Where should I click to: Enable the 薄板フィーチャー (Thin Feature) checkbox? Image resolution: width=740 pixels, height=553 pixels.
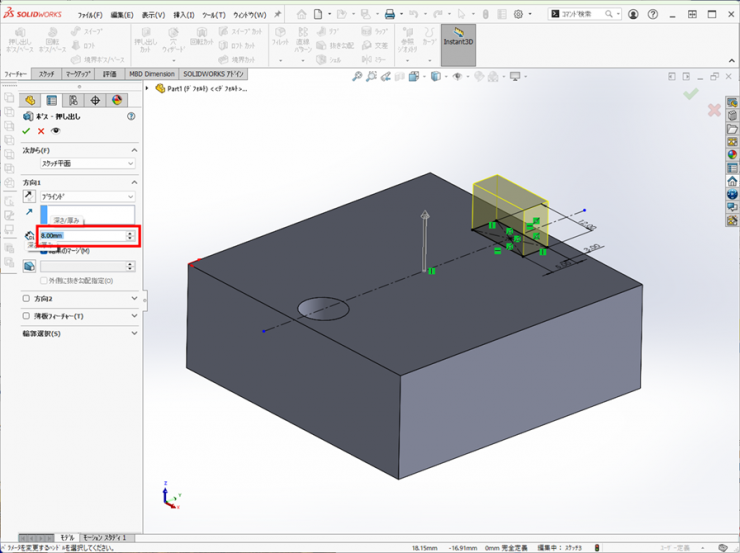27,316
